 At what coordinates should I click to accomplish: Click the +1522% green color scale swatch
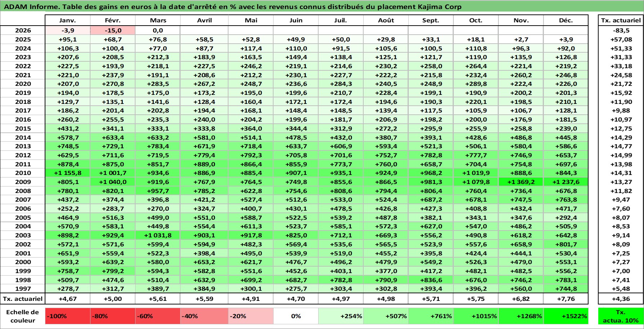click(566, 316)
